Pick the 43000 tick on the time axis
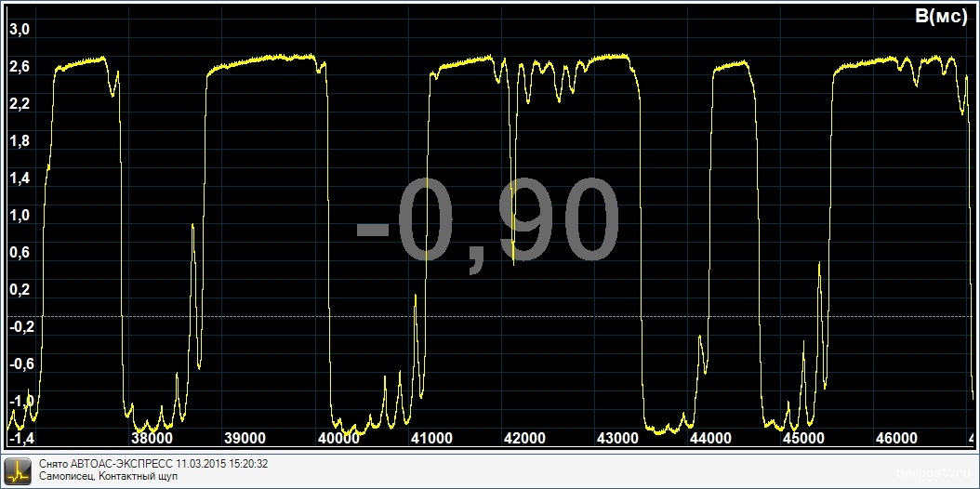Viewport: 980px width, 489px height. tap(617, 438)
